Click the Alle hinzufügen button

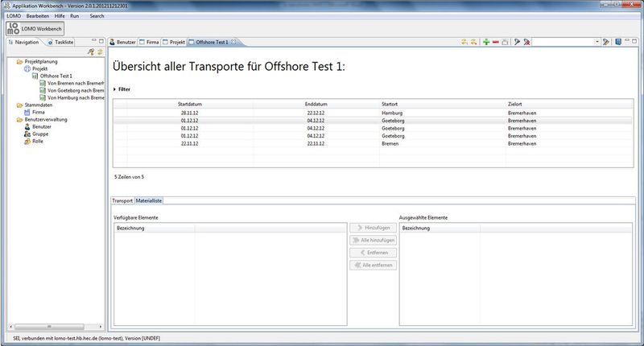click(373, 240)
